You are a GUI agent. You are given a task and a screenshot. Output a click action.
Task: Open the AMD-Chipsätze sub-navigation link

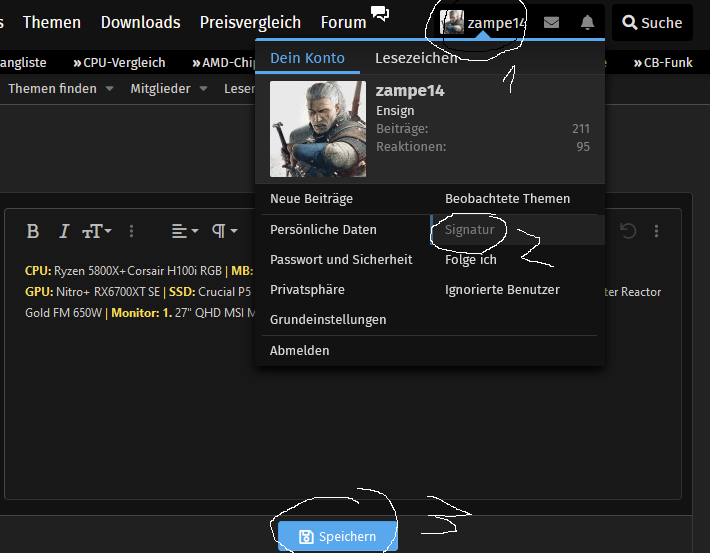(224, 63)
